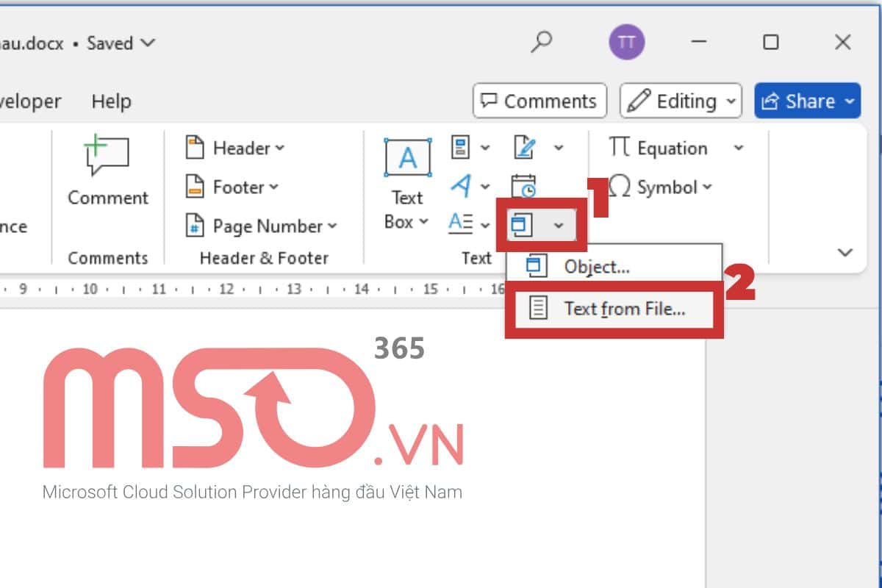This screenshot has height=588, width=882.
Task: Open the Header dropdown
Action: pyautogui.click(x=234, y=148)
